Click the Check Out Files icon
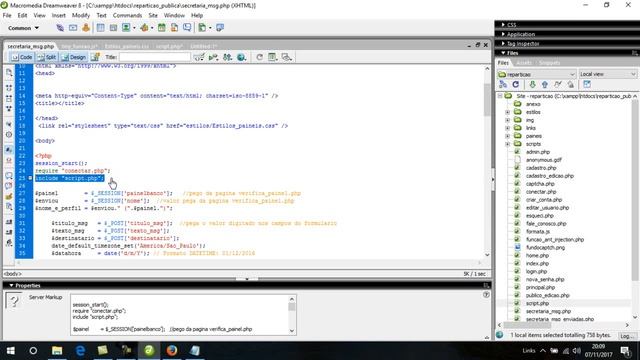This screenshot has height=360, width=640. click(x=558, y=84)
